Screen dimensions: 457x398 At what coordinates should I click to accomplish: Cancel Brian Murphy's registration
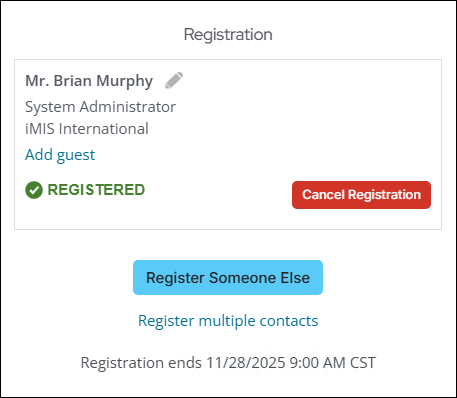coord(361,195)
